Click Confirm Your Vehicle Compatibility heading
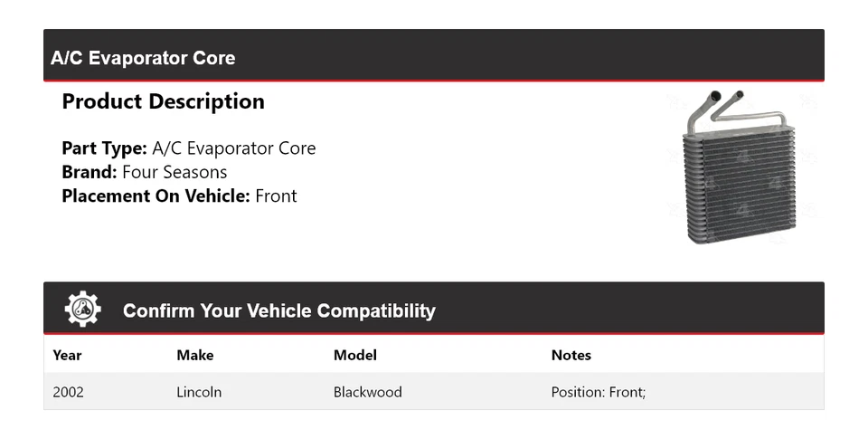 (278, 310)
